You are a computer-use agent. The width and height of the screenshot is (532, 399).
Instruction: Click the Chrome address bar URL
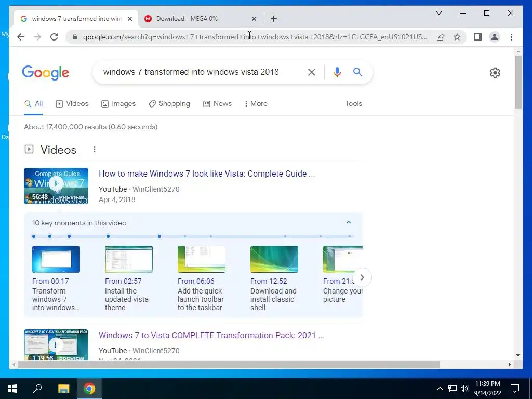pyautogui.click(x=255, y=37)
